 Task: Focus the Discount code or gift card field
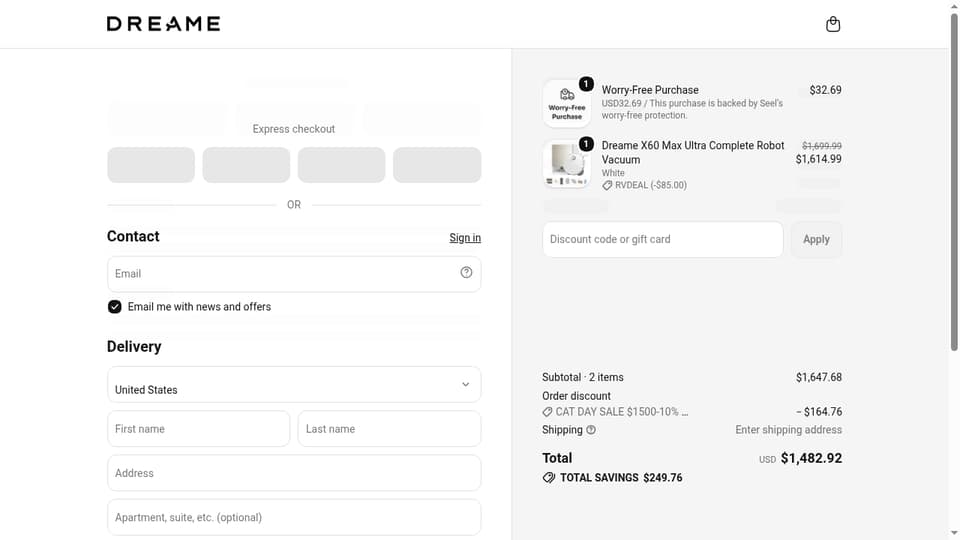[x=662, y=239]
